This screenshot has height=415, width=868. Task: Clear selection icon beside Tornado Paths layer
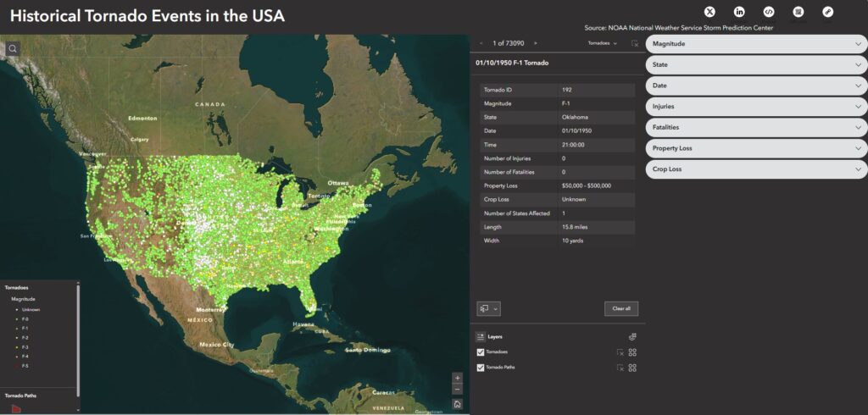point(620,368)
